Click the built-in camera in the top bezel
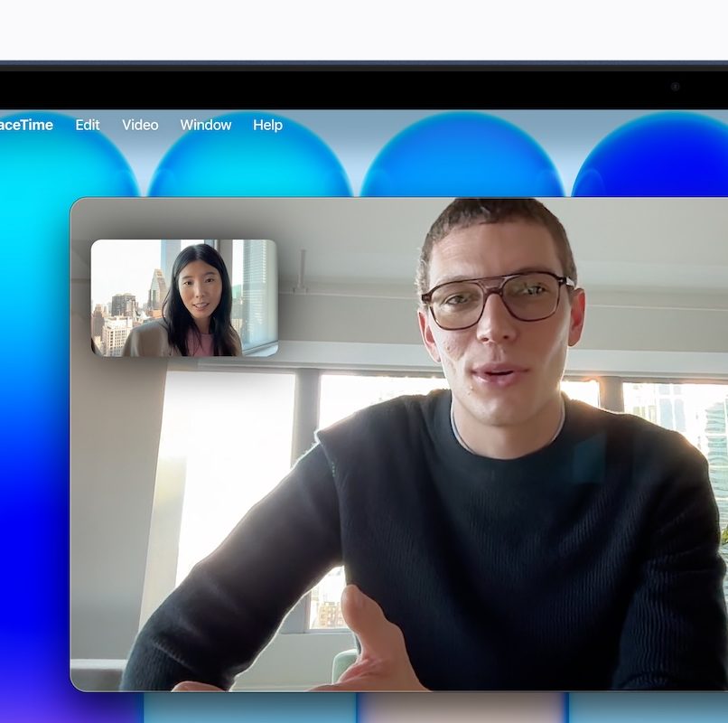Image resolution: width=728 pixels, height=723 pixels. point(675,87)
